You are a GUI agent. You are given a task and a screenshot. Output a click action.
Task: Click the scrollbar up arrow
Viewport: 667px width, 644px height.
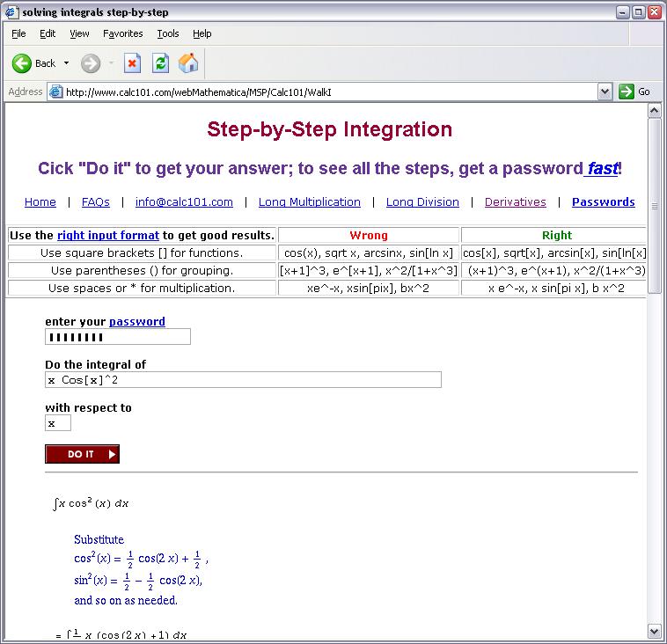click(x=654, y=111)
